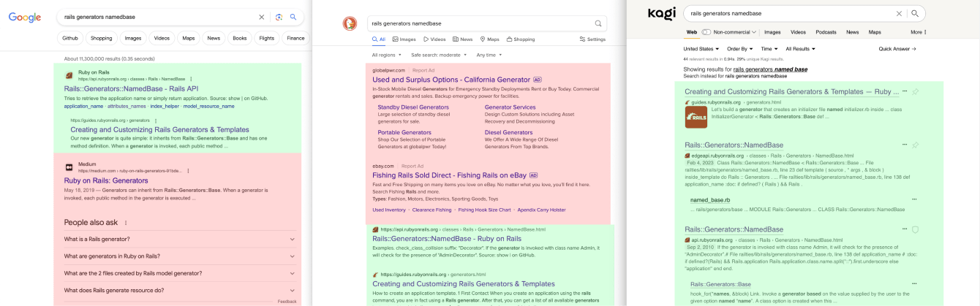The image size is (980, 306).
Task: Open DuckDuckGo Safe search moderate dropdown
Action: tap(439, 55)
